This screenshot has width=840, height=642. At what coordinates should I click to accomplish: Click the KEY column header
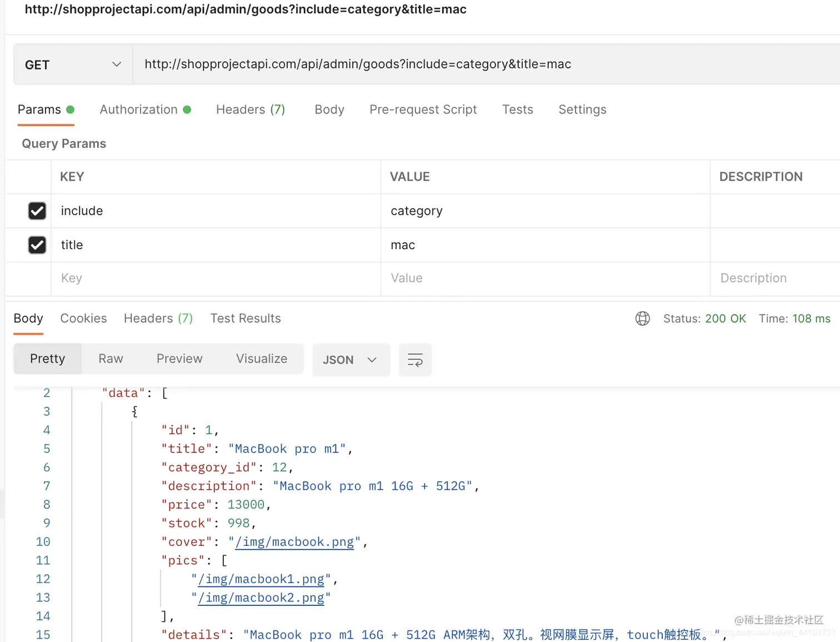coord(72,177)
